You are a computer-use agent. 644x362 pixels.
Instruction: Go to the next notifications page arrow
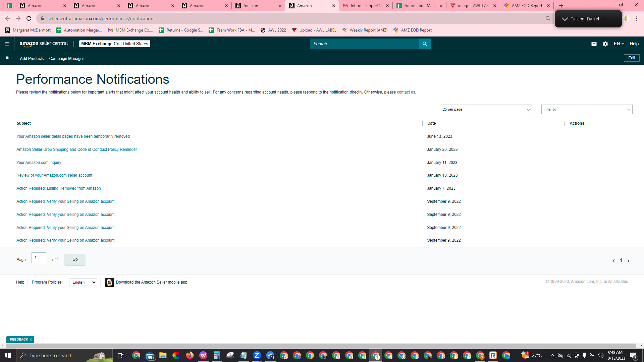(628, 261)
